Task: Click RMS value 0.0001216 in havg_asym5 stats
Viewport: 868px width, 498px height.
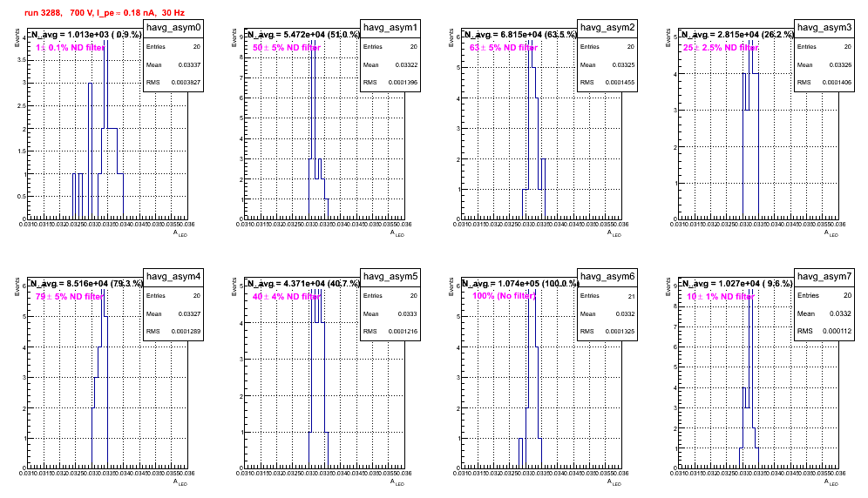Action: click(403, 332)
